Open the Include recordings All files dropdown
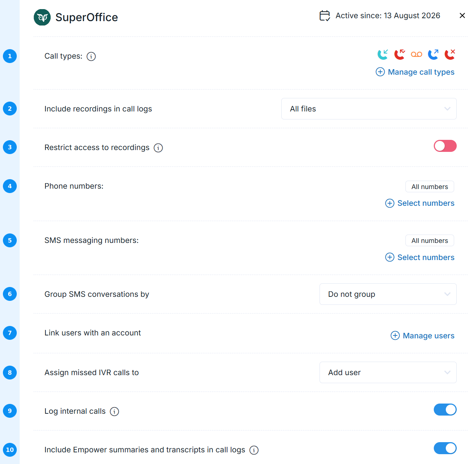Screen dimensions: 476x464 (369, 109)
